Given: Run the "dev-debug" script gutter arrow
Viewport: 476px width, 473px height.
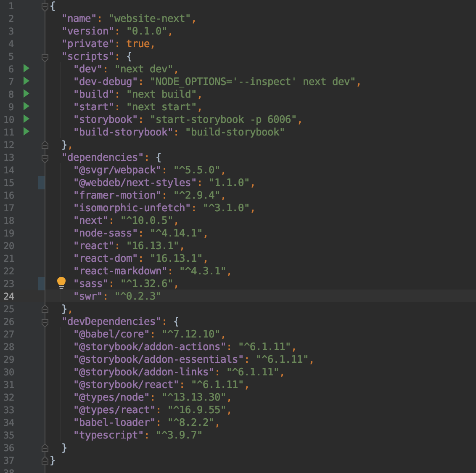Looking at the screenshot, I should tap(26, 81).
